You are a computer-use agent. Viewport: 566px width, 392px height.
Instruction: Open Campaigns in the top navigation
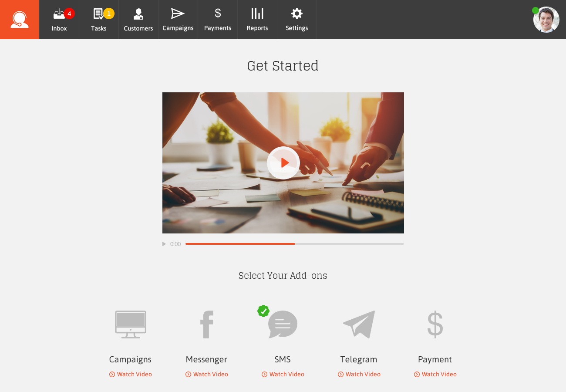click(178, 20)
